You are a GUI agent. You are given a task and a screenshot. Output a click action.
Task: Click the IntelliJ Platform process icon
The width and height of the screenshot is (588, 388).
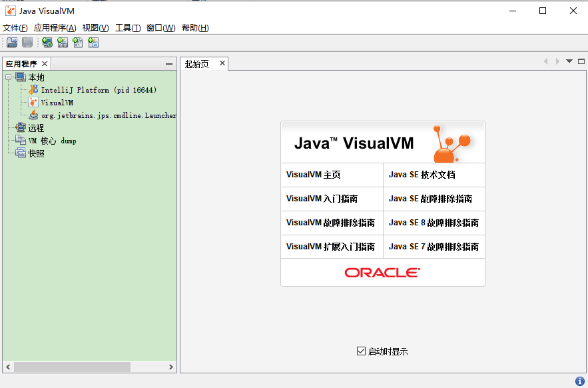pos(33,90)
